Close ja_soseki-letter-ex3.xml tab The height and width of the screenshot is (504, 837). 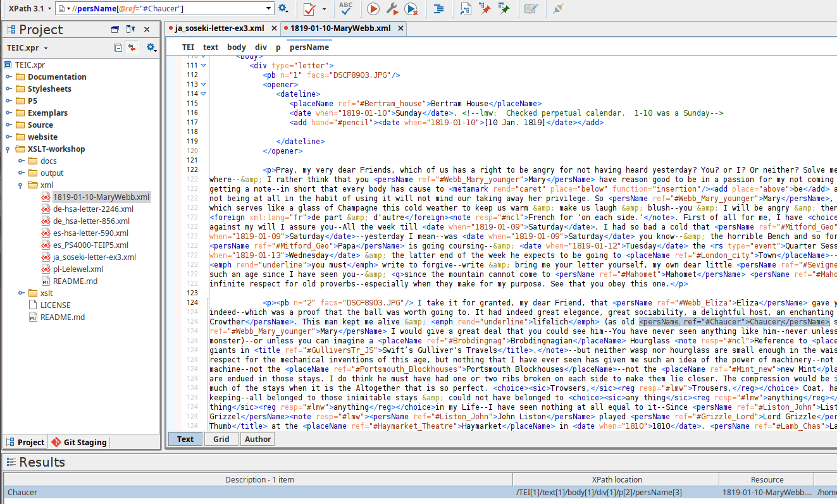[273, 28]
